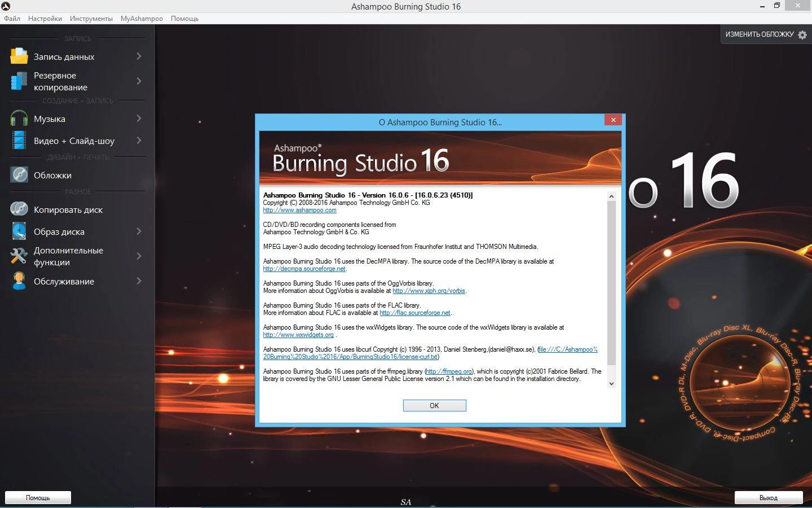Minimize the main Ashampoo window
Viewport: 812px width, 508px height.
coord(762,6)
